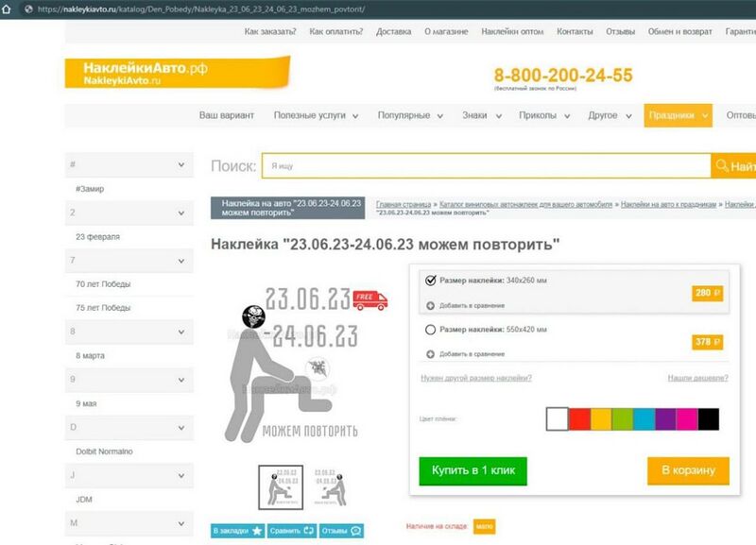Click the plus icon next to Добавить в сравнение
The height and width of the screenshot is (545, 756).
(x=430, y=305)
